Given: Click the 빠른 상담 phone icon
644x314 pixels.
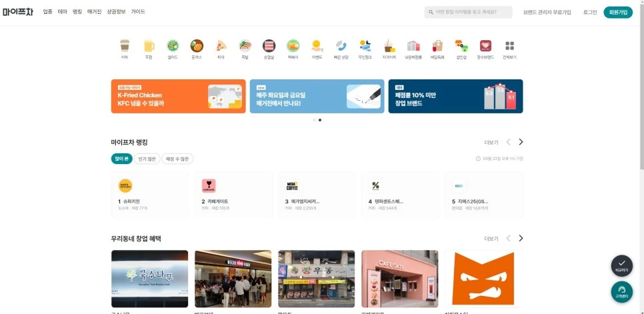Looking at the screenshot, I should (341, 45).
